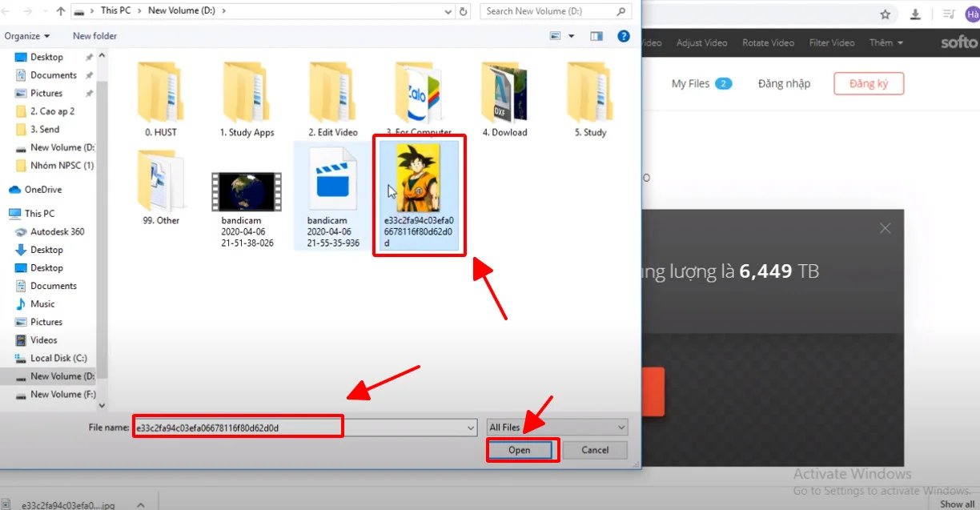The image size is (980, 510).
Task: Expand chevron after New Volume (D:) breadcrumb
Action: 223,11
